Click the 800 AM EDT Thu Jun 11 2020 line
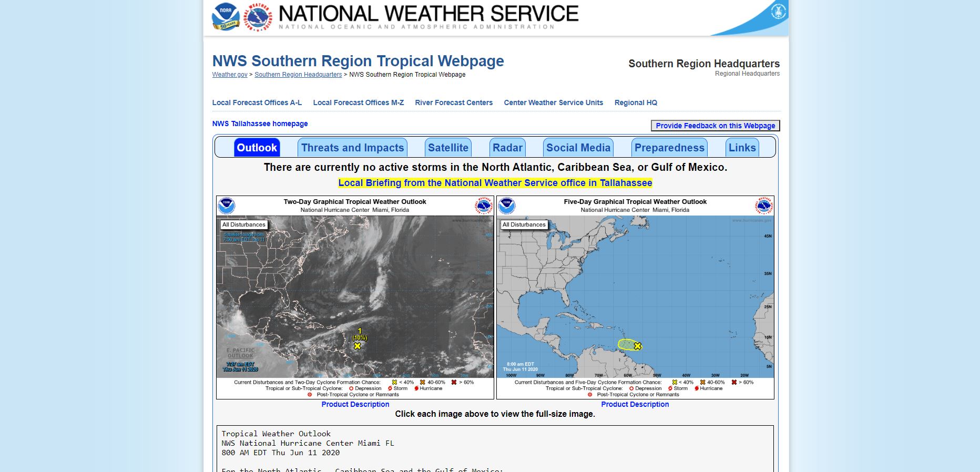 (x=280, y=453)
